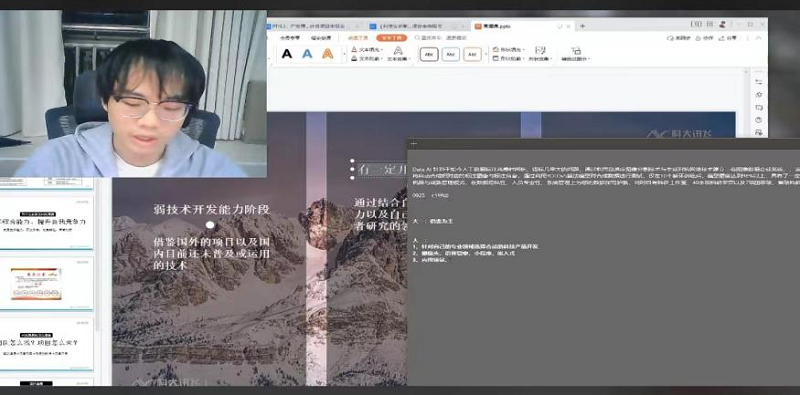
Task: Select the orange certificate slide thumbnail
Action: [x=46, y=283]
